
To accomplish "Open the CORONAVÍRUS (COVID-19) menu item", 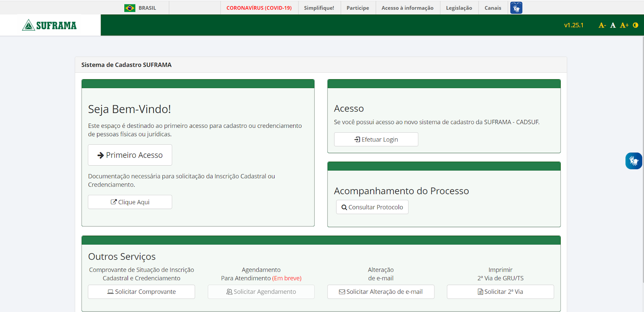I will pos(259,8).
